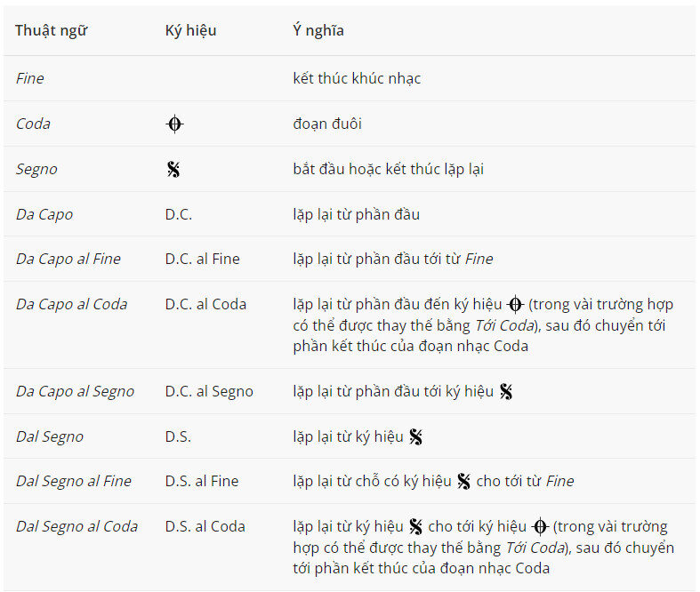Click the "đoạn đuôi" meaning text

click(x=327, y=124)
